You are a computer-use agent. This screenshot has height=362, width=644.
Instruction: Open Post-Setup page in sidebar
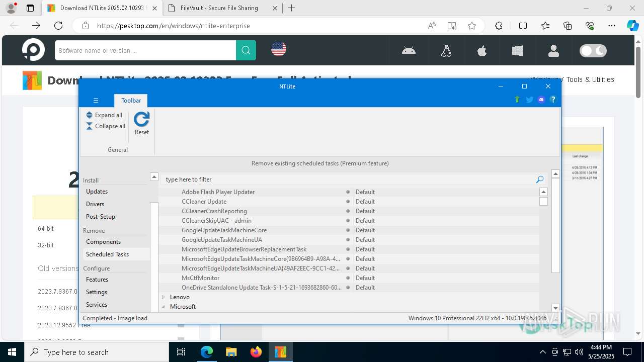tap(116, 217)
